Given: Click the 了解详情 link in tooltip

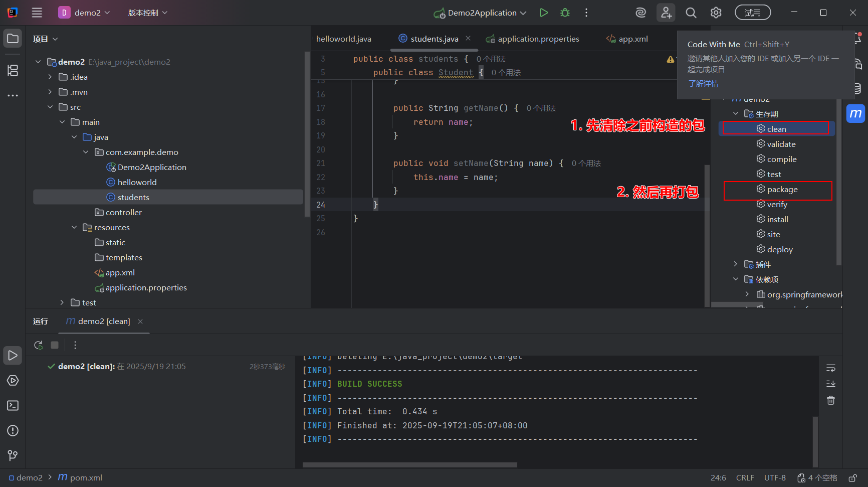Looking at the screenshot, I should tap(703, 84).
